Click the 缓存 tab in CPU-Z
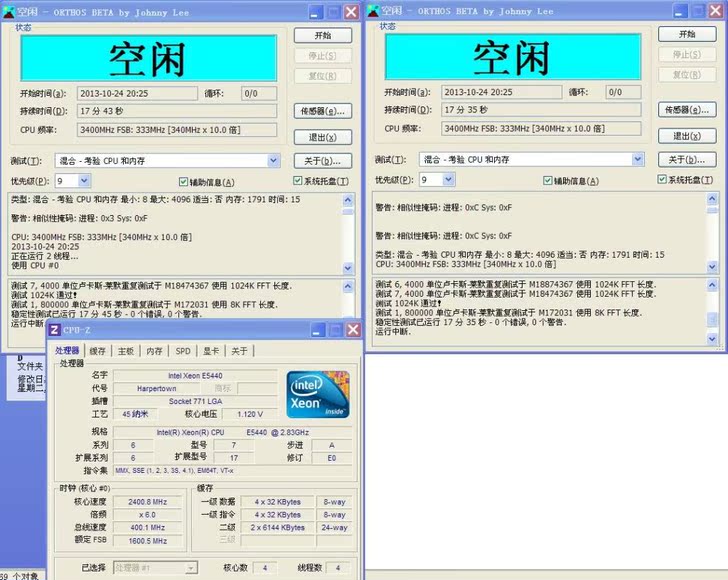 point(98,351)
